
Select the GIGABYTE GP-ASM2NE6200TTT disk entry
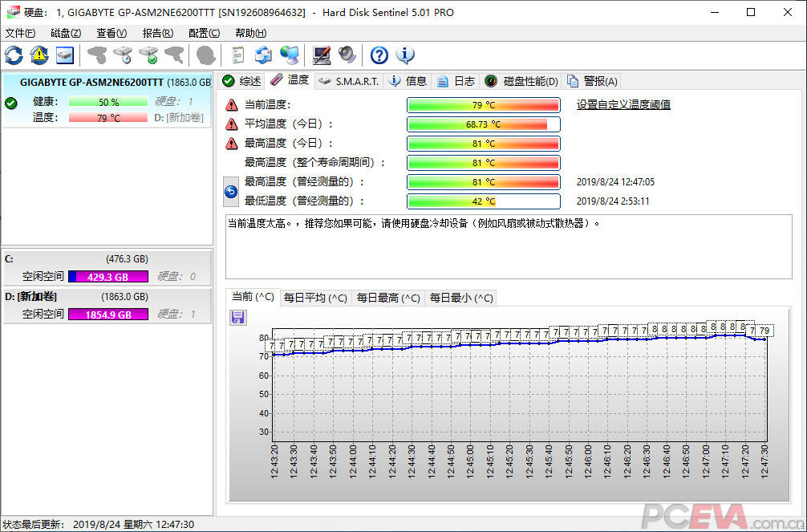[107, 100]
